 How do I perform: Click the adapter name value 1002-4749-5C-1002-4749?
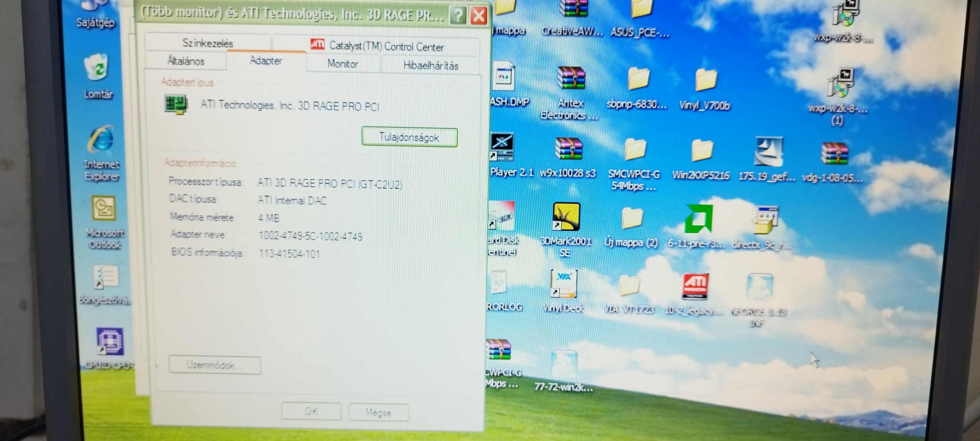pos(311,236)
